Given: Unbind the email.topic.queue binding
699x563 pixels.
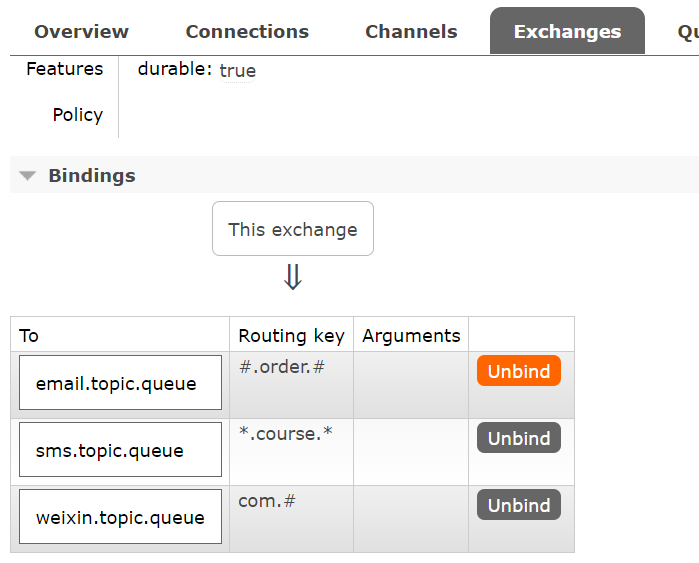Looking at the screenshot, I should pos(519,371).
